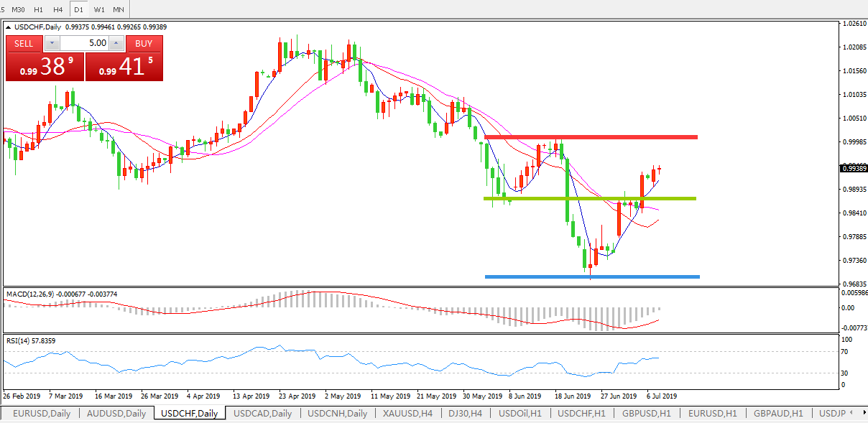The width and height of the screenshot is (868, 423).
Task: Switch to the H1 timeframe
Action: pyautogui.click(x=39, y=9)
